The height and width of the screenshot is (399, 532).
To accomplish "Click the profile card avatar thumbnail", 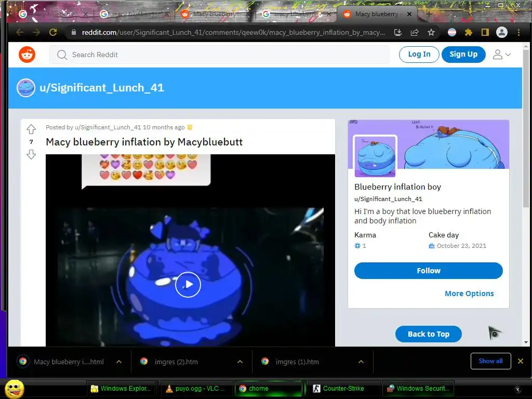I will pos(375,156).
